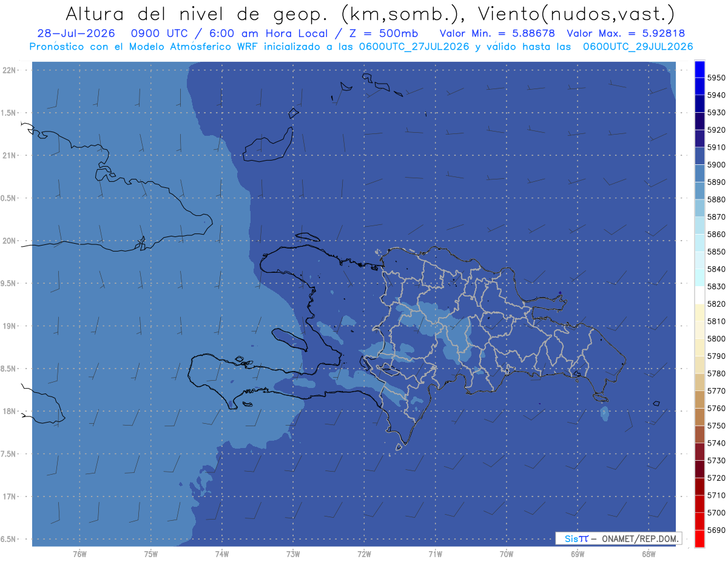Click the 5930 legend label

click(x=716, y=113)
